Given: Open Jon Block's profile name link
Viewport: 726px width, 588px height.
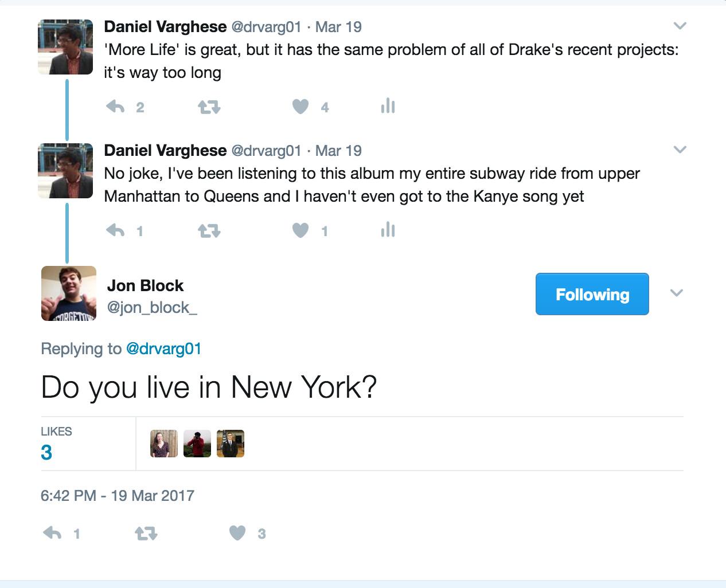Looking at the screenshot, I should coord(145,285).
